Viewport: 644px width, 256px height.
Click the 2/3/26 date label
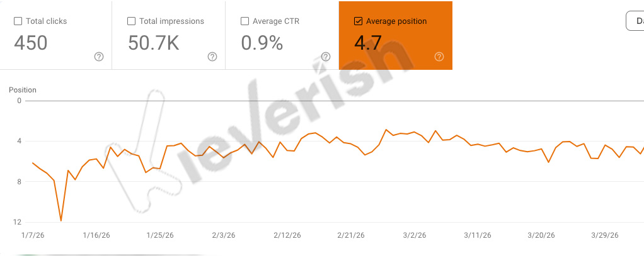[224, 235]
